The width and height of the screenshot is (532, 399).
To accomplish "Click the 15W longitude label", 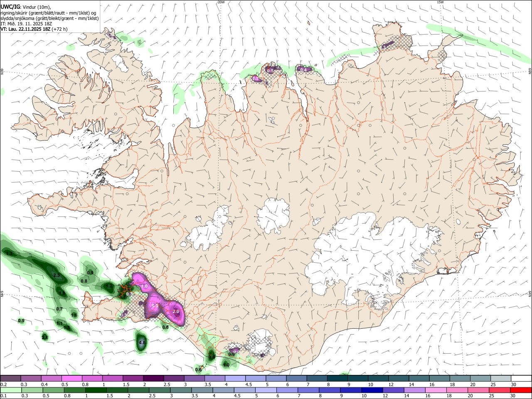I will point(440,2).
